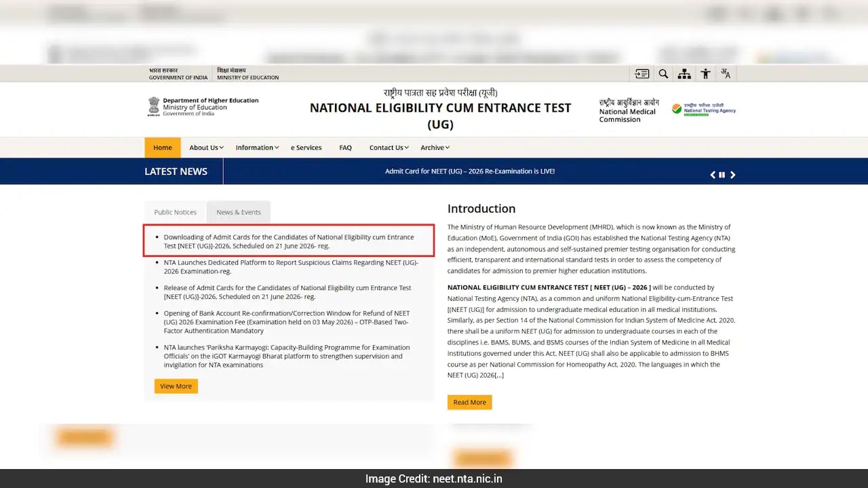Screen dimensions: 868x488
Task: Open the Pariksha Karmayogi programme notice
Action: [x=287, y=356]
